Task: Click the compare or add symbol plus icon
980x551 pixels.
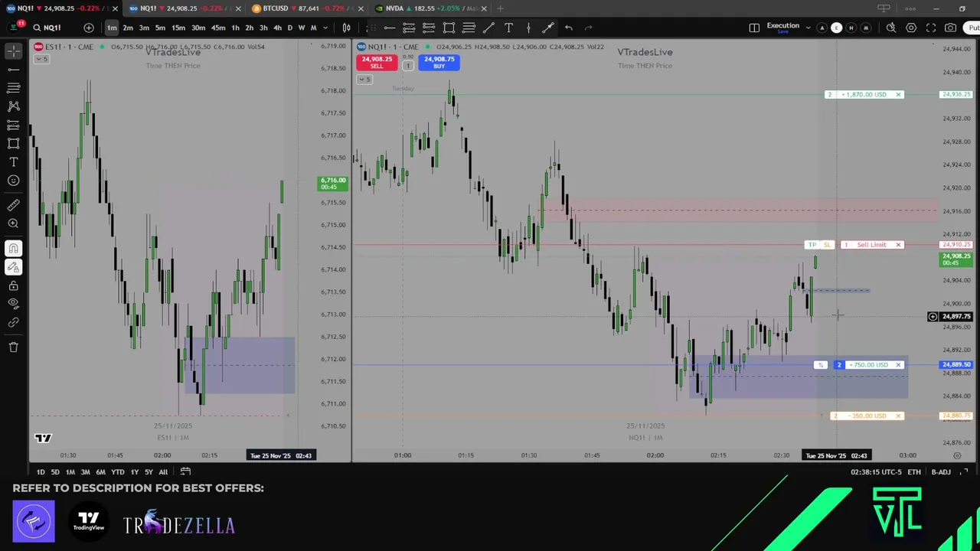Action: (x=89, y=28)
